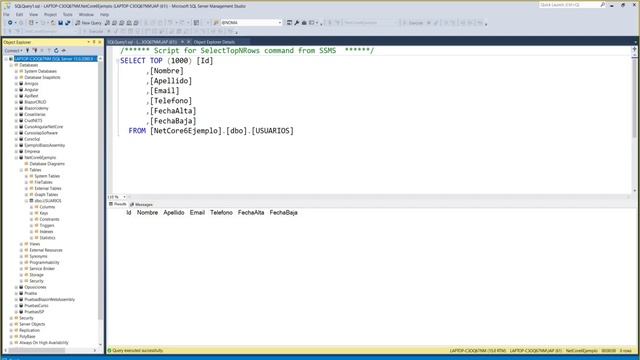Click the Nombre column header in results

coord(147,213)
